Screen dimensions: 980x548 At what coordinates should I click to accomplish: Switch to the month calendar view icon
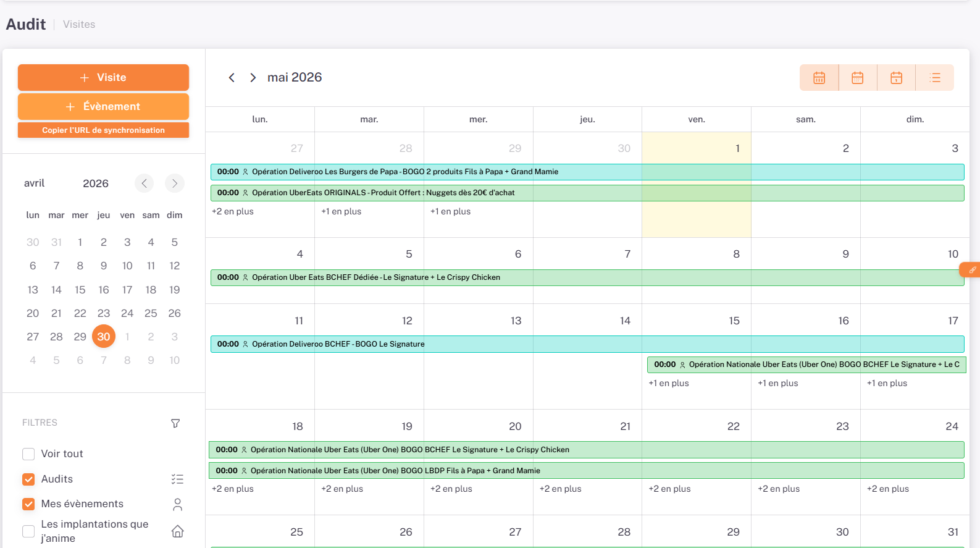pyautogui.click(x=819, y=78)
